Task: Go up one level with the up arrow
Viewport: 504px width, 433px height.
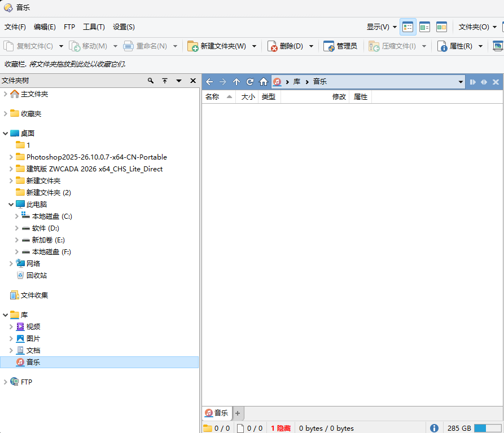Action: (x=236, y=81)
